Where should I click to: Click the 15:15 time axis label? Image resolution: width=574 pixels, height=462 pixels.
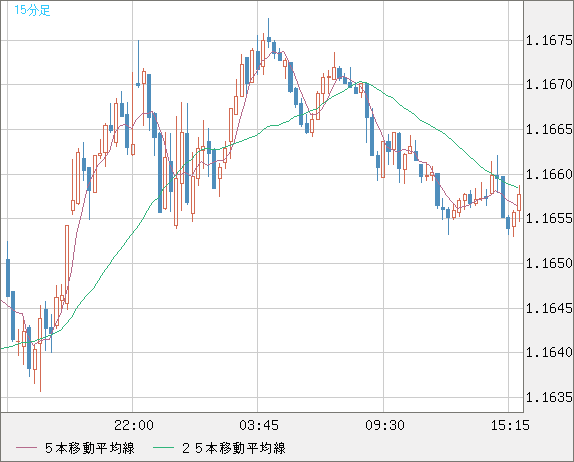pos(510,425)
